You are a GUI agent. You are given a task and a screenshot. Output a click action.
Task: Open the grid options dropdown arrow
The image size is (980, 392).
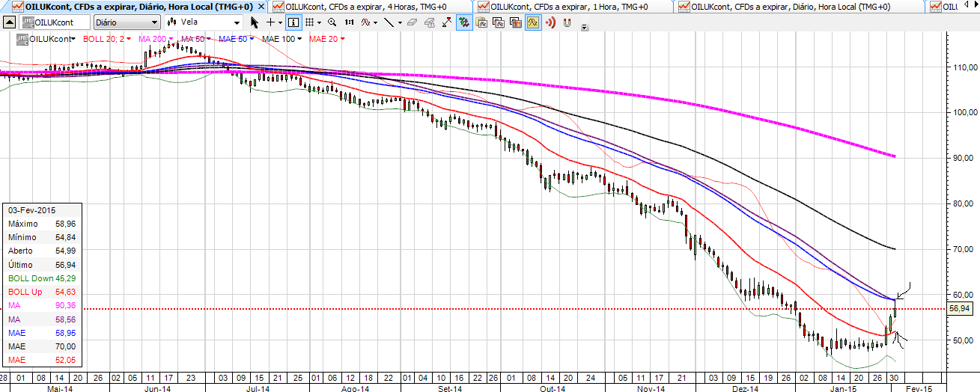[319, 22]
